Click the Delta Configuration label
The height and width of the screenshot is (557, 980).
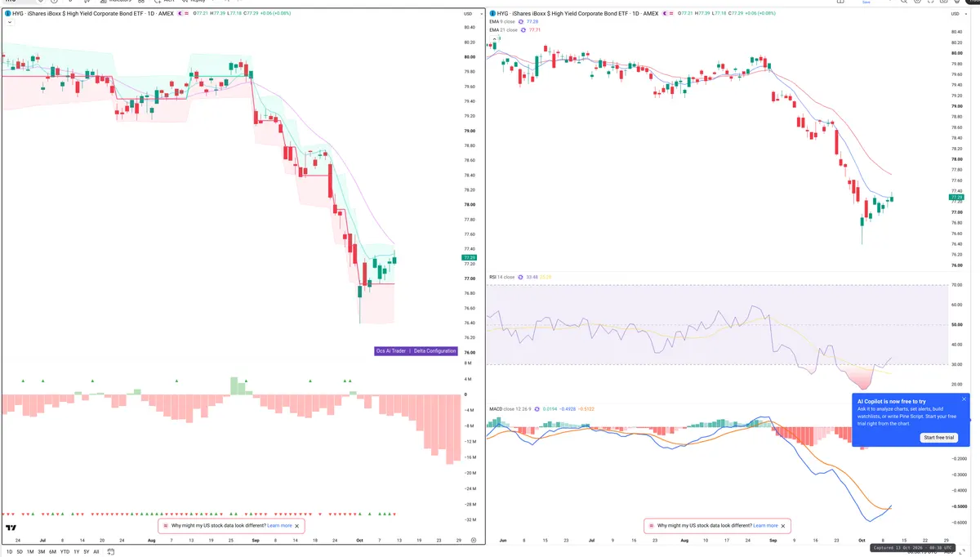pos(434,350)
